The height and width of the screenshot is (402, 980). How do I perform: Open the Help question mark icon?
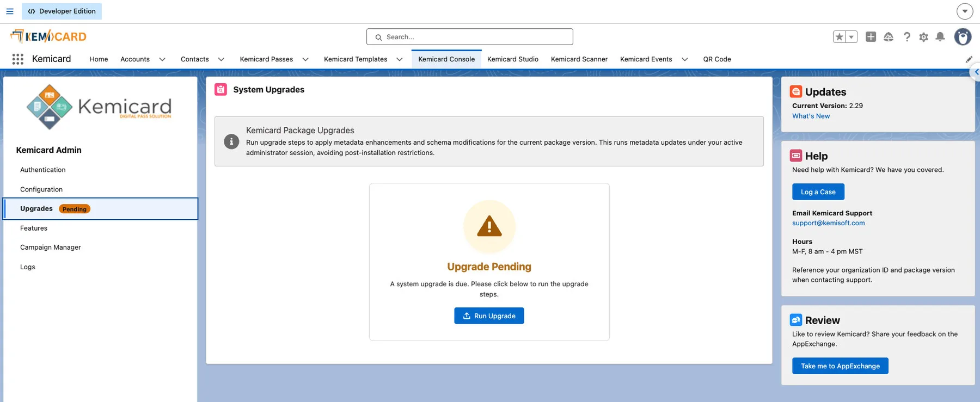click(x=906, y=36)
